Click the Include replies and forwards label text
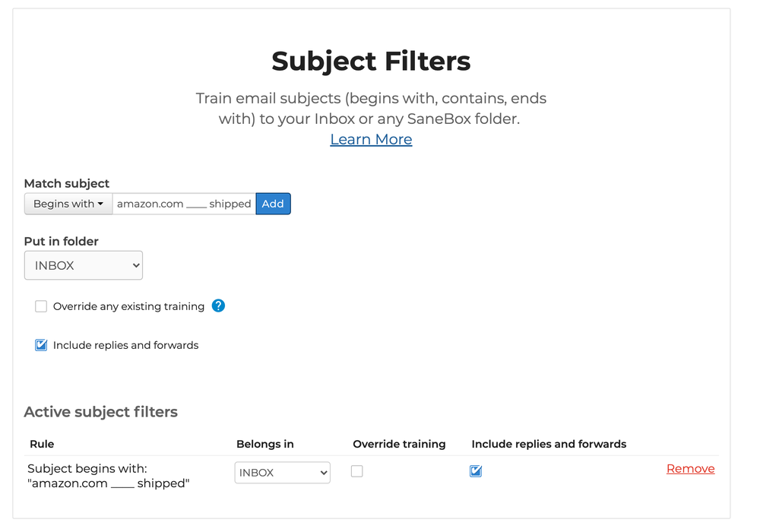The image size is (760, 532). (x=125, y=345)
